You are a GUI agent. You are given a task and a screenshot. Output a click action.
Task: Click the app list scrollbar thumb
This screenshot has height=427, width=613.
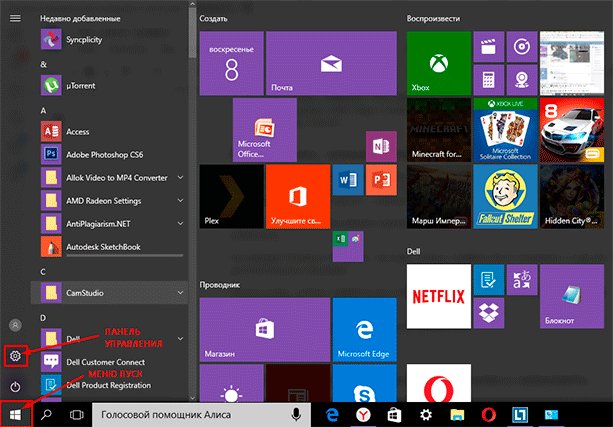pos(192,33)
